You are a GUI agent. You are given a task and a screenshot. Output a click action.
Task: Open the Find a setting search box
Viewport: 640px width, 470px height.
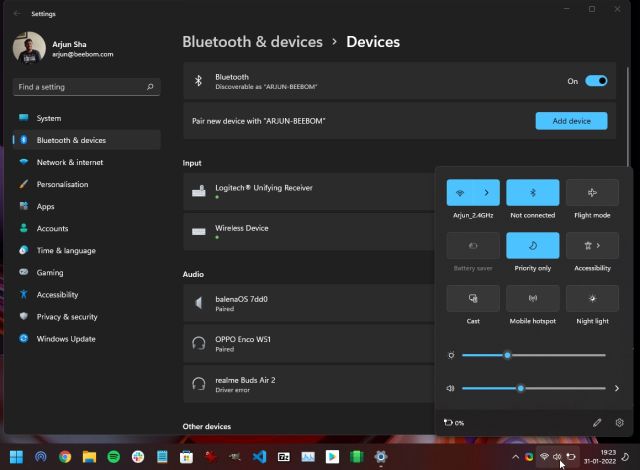(87, 87)
